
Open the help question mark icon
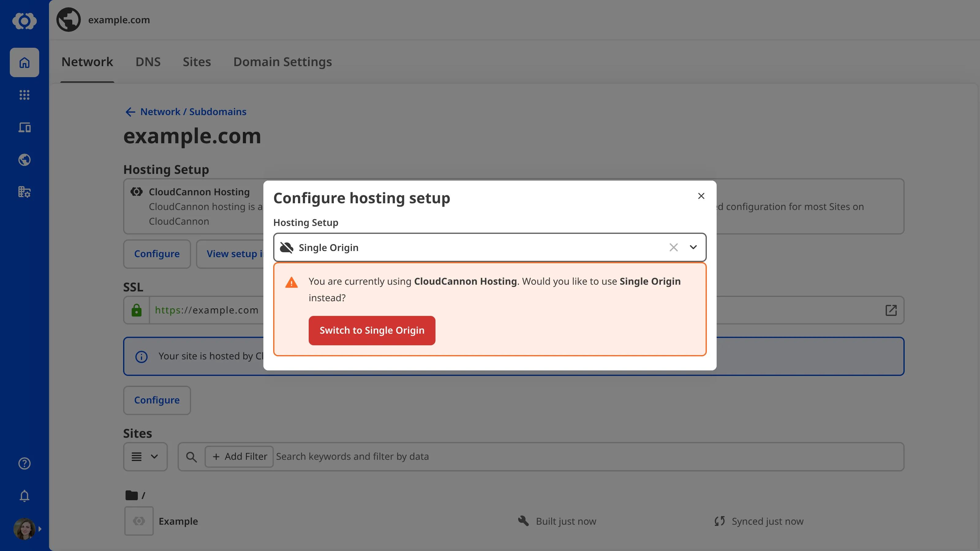(24, 463)
